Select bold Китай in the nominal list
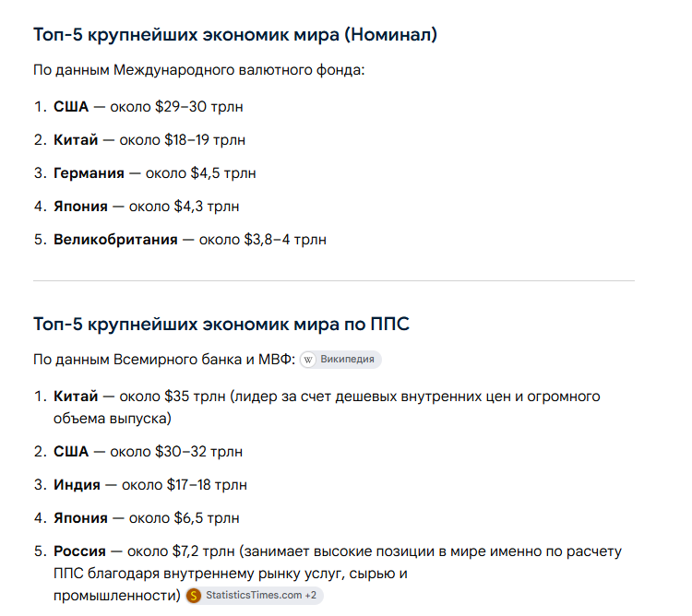Image resolution: width=692 pixels, height=616 pixels. tap(76, 140)
